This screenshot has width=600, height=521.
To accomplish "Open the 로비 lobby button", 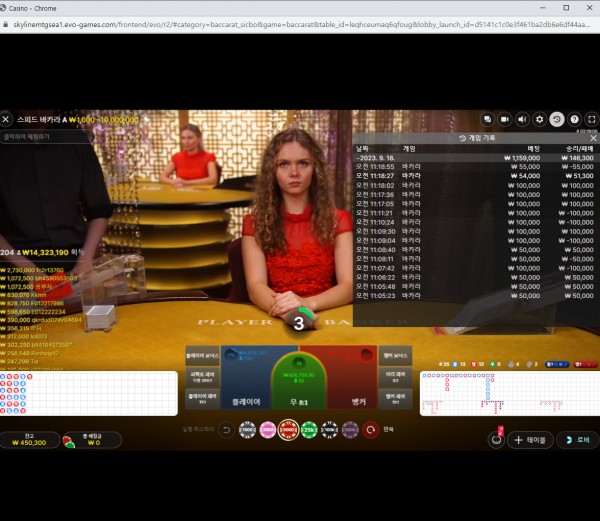I will 578,439.
